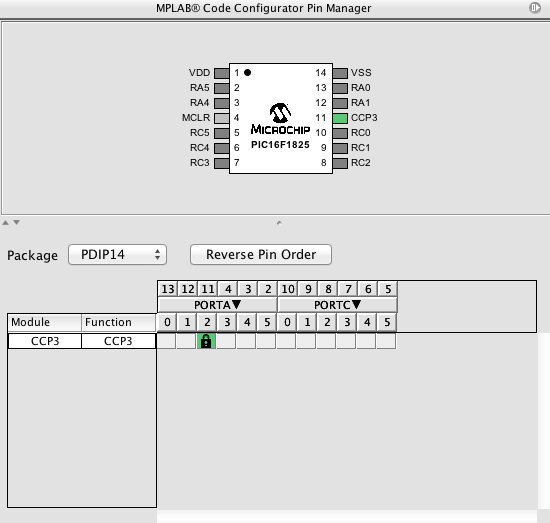Image resolution: width=550 pixels, height=523 pixels.
Task: Click pin number 7 header cell
Action: 348,289
